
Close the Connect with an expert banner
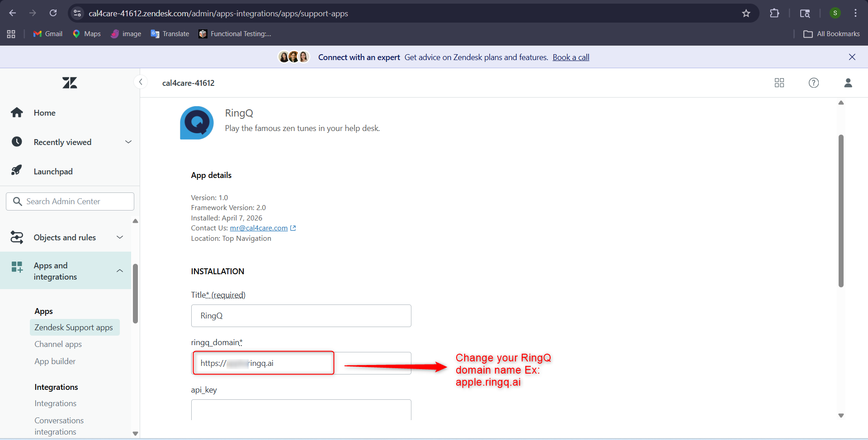coord(852,57)
